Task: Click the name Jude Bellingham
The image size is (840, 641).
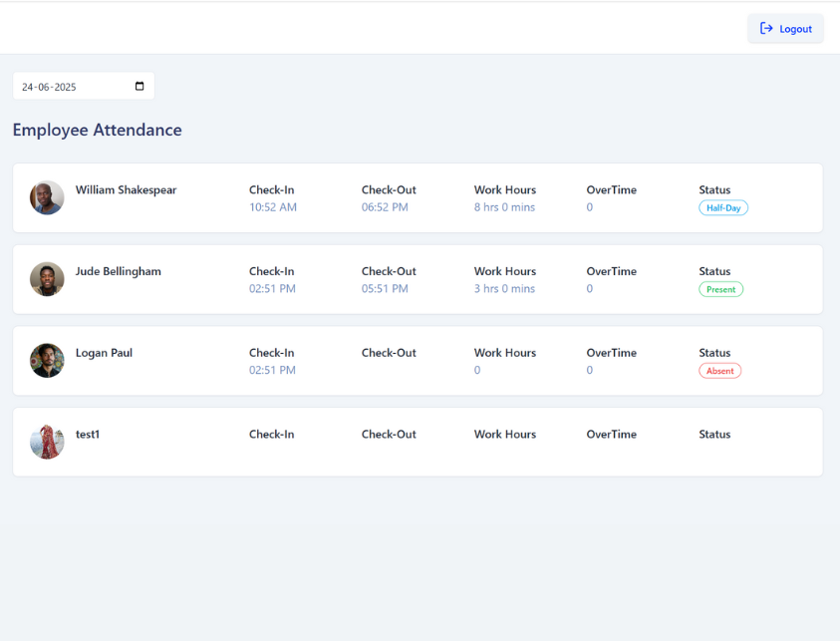Action: tap(119, 271)
